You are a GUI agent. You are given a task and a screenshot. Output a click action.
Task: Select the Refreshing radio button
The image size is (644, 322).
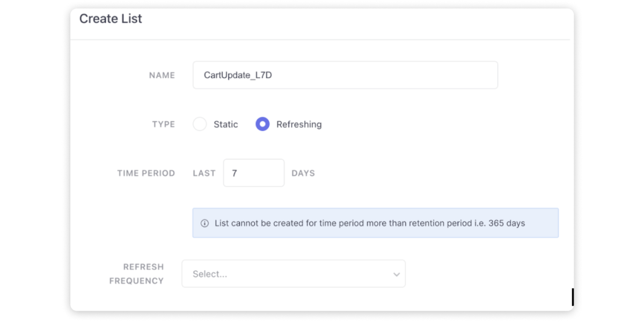[x=262, y=125]
